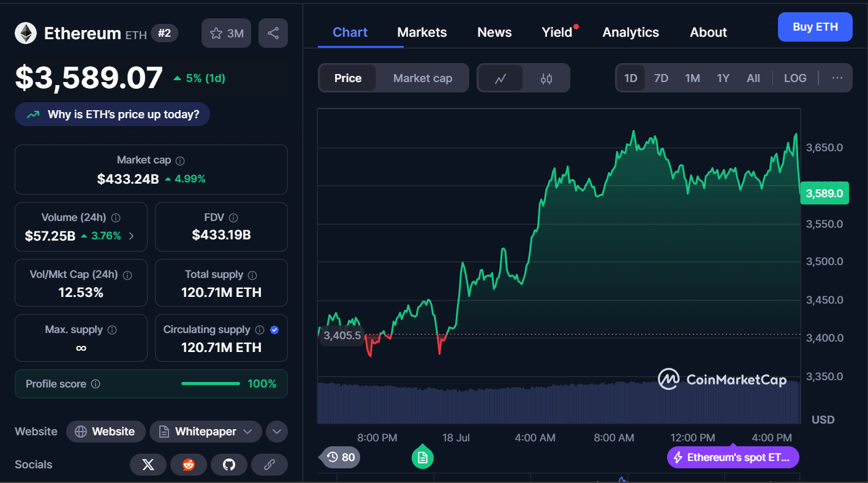The height and width of the screenshot is (483, 868).
Task: Open the Markets tab
Action: point(422,32)
